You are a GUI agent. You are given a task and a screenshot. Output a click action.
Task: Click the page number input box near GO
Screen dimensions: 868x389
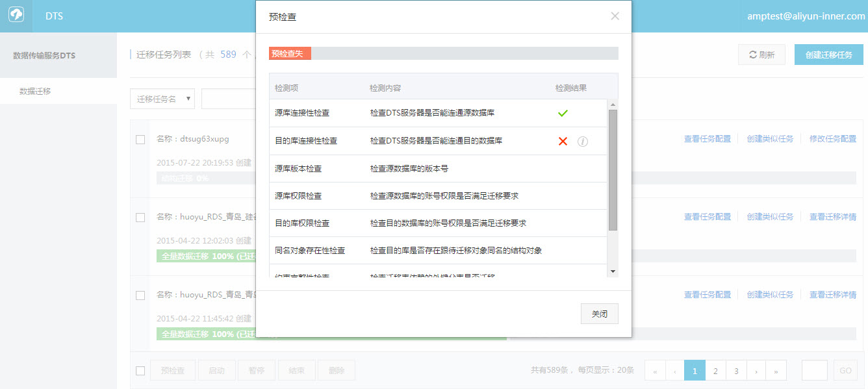pos(814,371)
